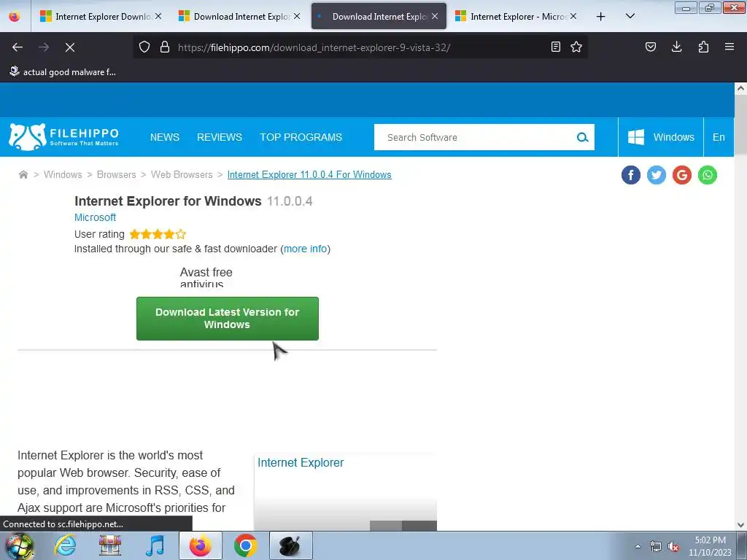Open the network tray icon
This screenshot has height=560, width=747.
click(656, 547)
